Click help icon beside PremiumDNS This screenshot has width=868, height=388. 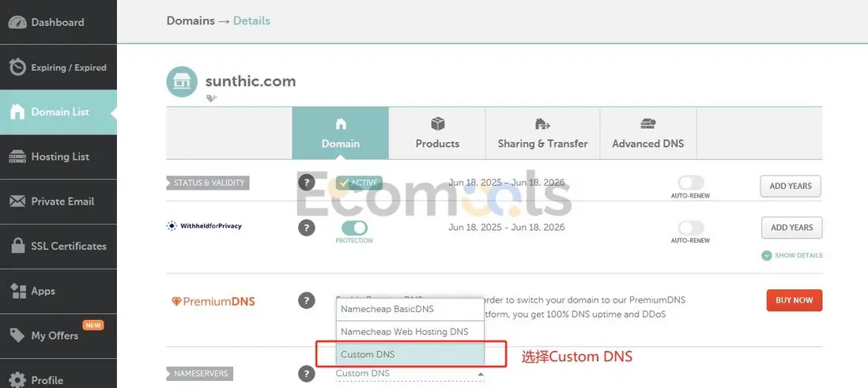[x=306, y=300]
